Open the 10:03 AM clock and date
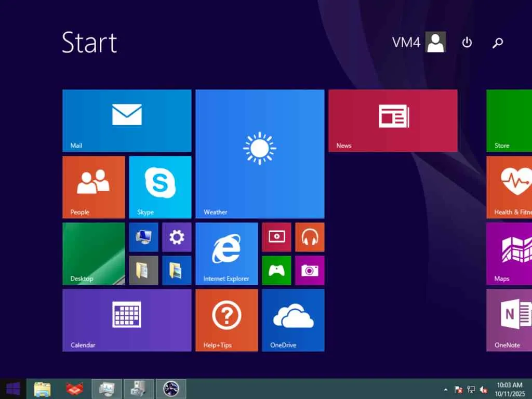The width and height of the screenshot is (532, 399). point(510,389)
